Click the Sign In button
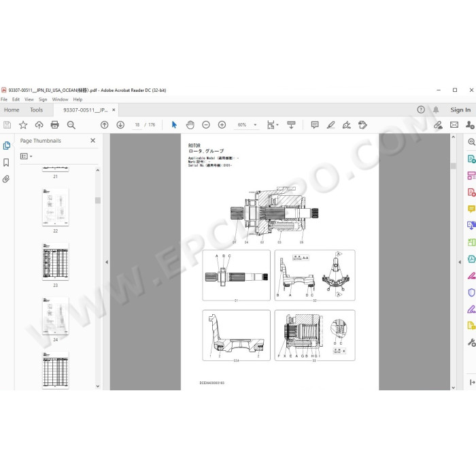 pyautogui.click(x=460, y=110)
